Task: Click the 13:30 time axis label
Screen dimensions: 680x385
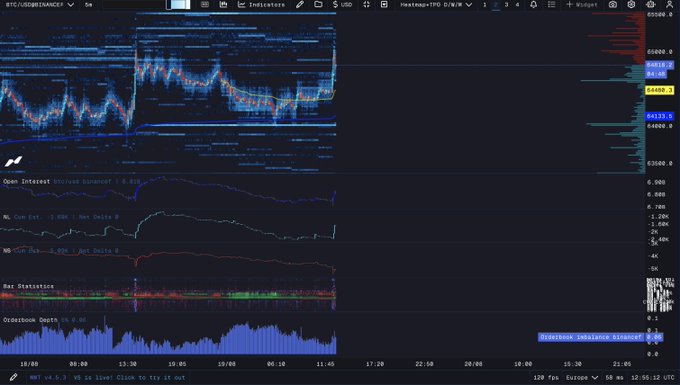Action: click(x=128, y=364)
